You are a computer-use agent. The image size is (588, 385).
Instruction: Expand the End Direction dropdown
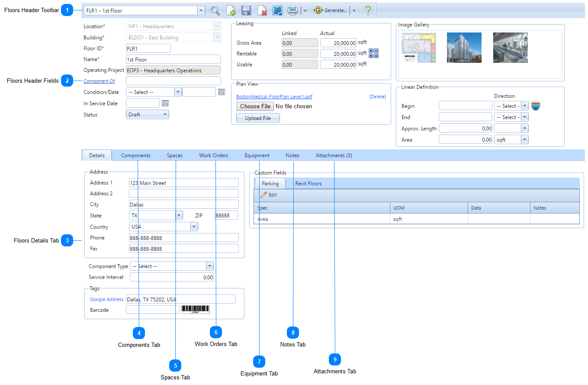(x=525, y=117)
